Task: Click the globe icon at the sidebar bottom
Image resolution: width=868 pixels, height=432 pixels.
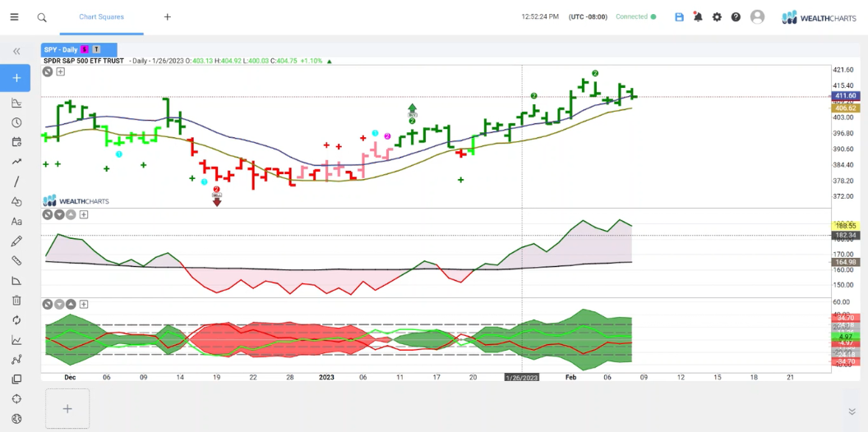Action: pyautogui.click(x=16, y=418)
